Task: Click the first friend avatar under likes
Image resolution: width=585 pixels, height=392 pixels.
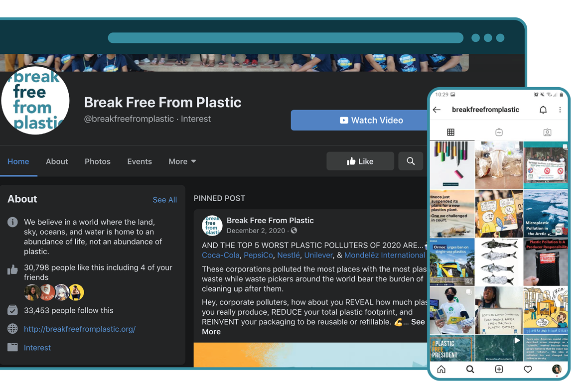Action: (x=32, y=292)
